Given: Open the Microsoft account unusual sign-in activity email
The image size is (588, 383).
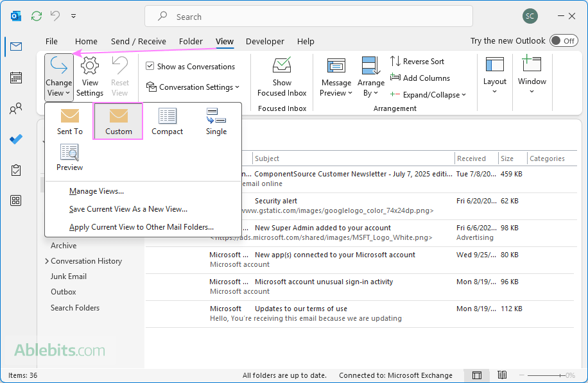Looking at the screenshot, I should [360, 287].
